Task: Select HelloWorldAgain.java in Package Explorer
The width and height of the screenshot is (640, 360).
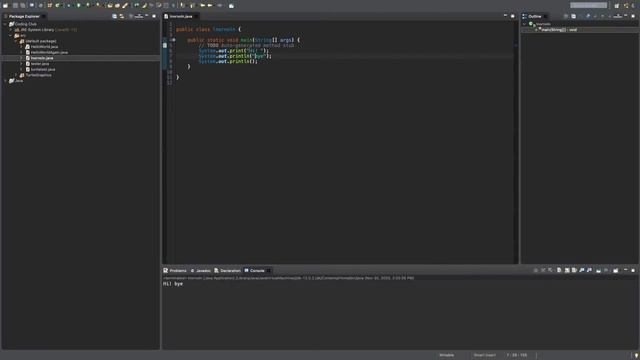Action: (49, 53)
